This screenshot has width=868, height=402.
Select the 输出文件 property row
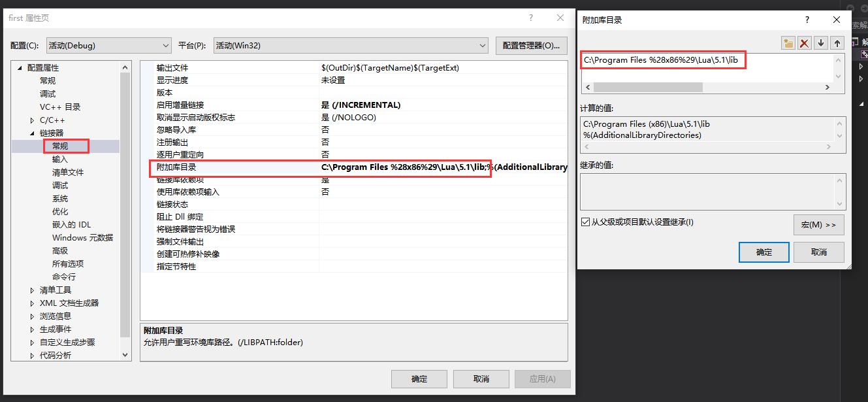pyautogui.click(x=354, y=68)
